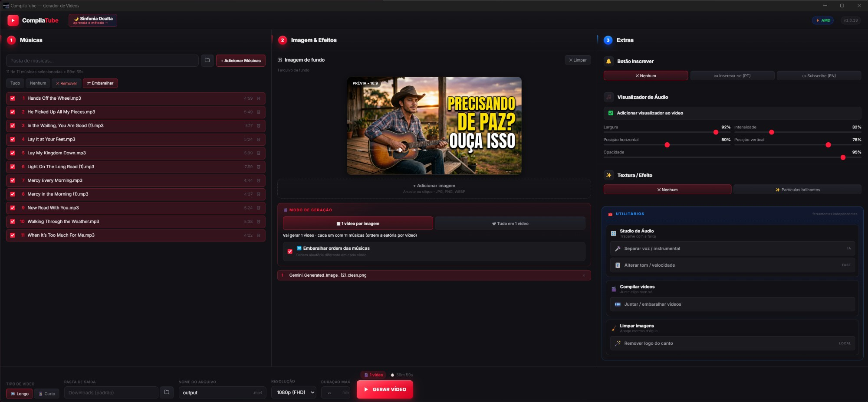This screenshot has height=402, width=868.
Task: Toggle Embaralhar ordem das músicas checkbox
Action: click(x=290, y=252)
